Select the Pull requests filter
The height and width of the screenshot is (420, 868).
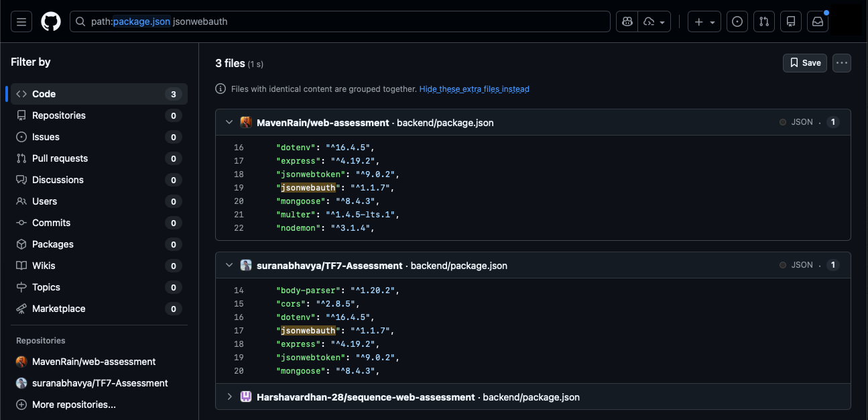pyautogui.click(x=99, y=158)
